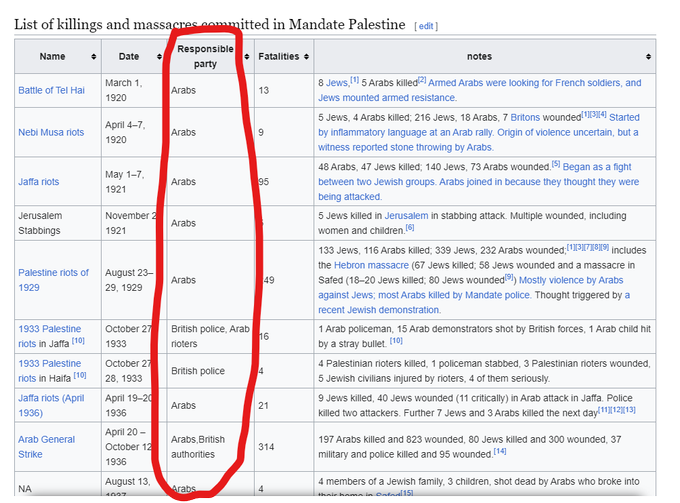Open the Jaffa riots (April 1936) link
This screenshot has height=503, width=680.
[x=51, y=405]
